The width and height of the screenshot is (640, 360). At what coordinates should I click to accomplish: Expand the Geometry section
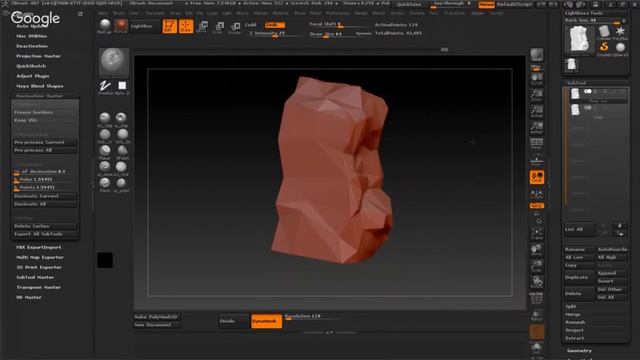[579, 351]
